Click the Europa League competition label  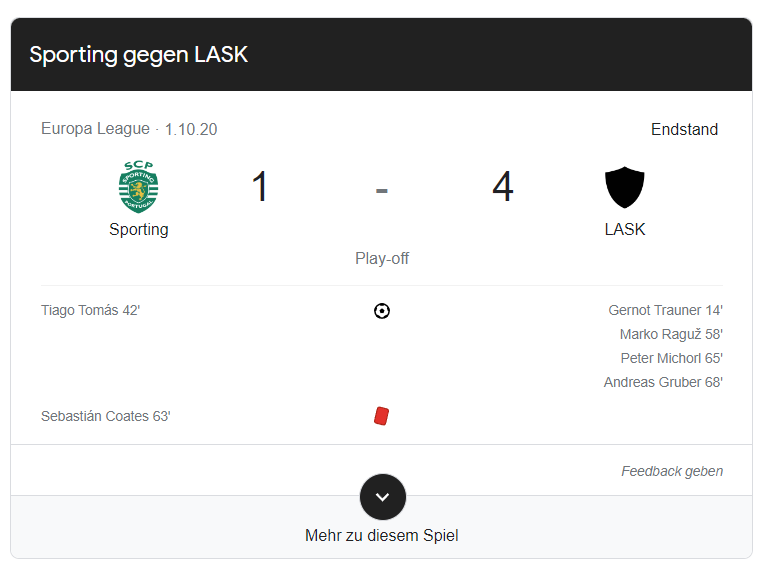[95, 129]
